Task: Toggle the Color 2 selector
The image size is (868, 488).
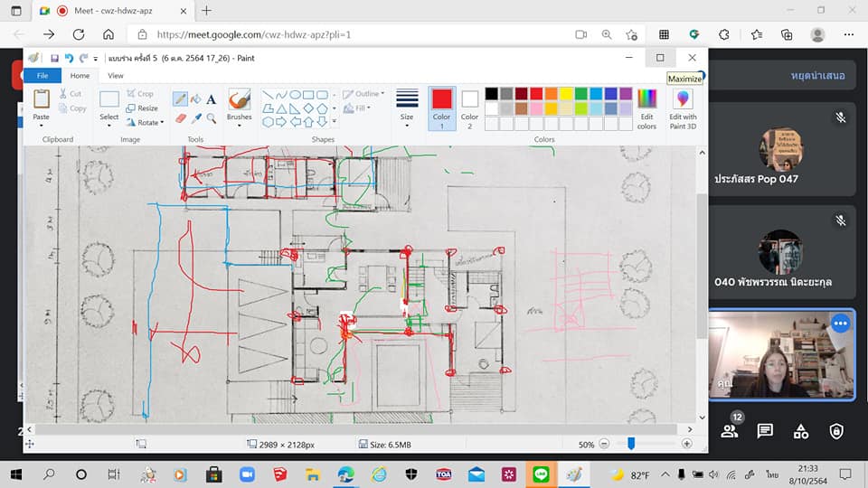Action: (470, 107)
